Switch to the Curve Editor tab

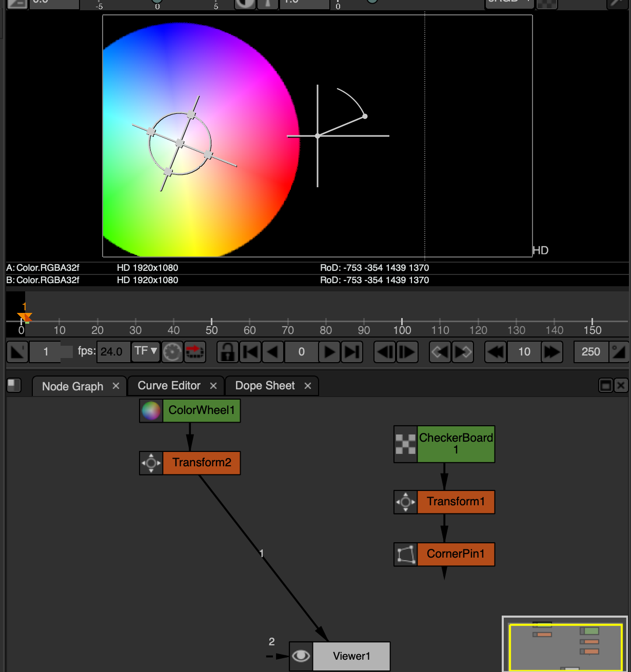(169, 386)
